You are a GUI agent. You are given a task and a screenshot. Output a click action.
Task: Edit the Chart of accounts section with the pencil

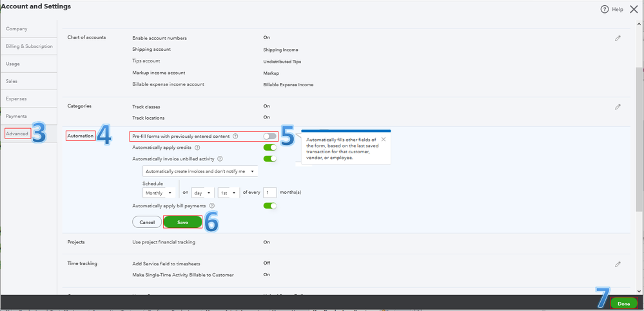[x=618, y=38]
